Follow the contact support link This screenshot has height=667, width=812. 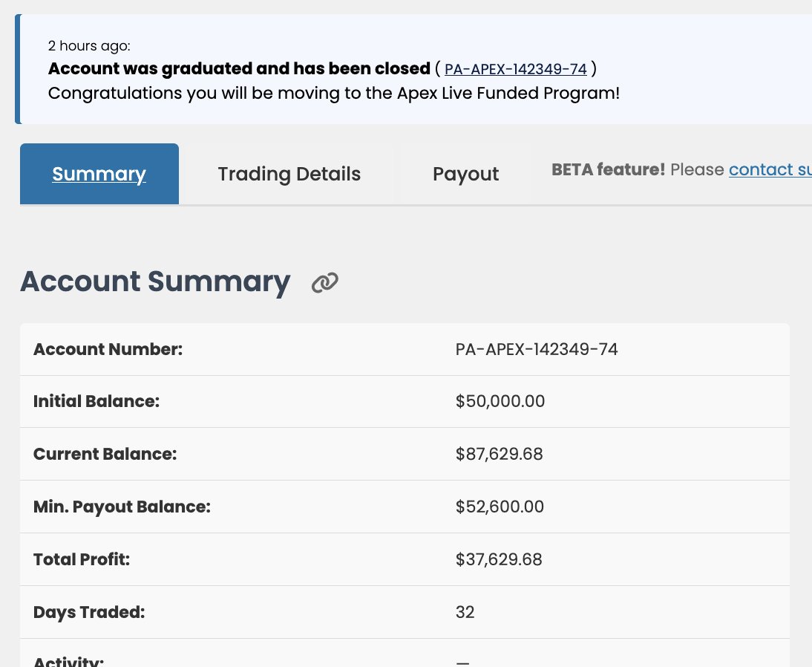(770, 169)
